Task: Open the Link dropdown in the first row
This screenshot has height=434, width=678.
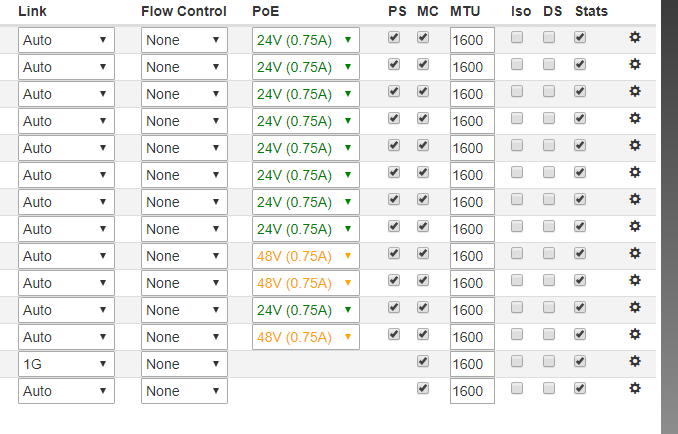Action: [x=66, y=40]
